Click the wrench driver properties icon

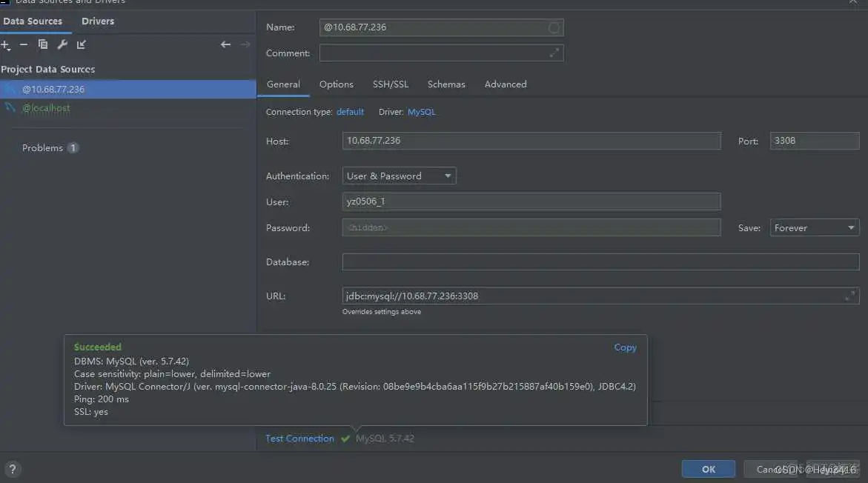click(x=62, y=44)
